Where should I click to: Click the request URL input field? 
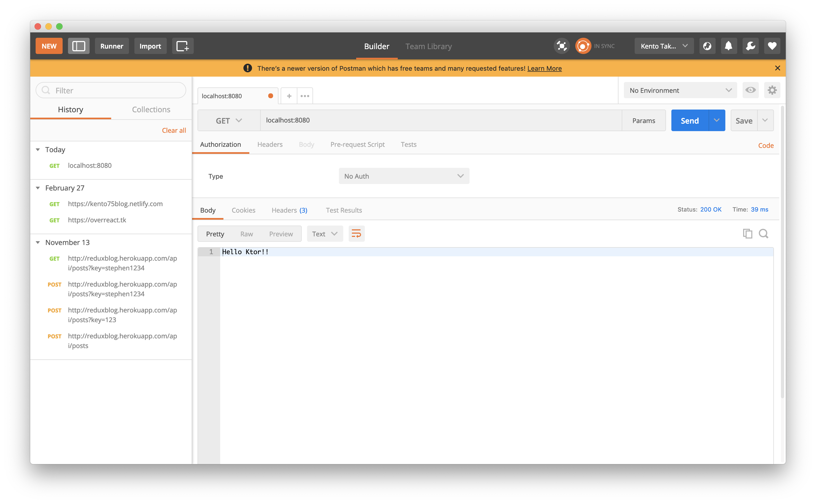click(440, 120)
